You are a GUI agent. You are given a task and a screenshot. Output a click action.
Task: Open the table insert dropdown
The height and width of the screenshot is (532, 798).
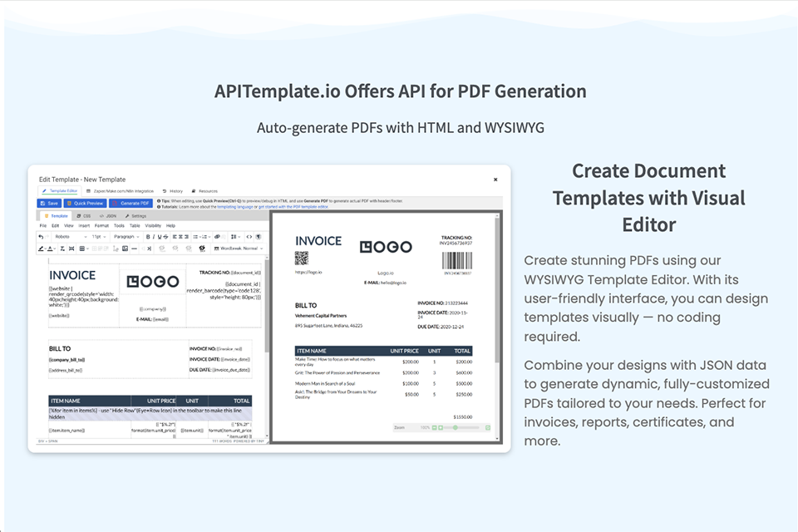point(84,249)
